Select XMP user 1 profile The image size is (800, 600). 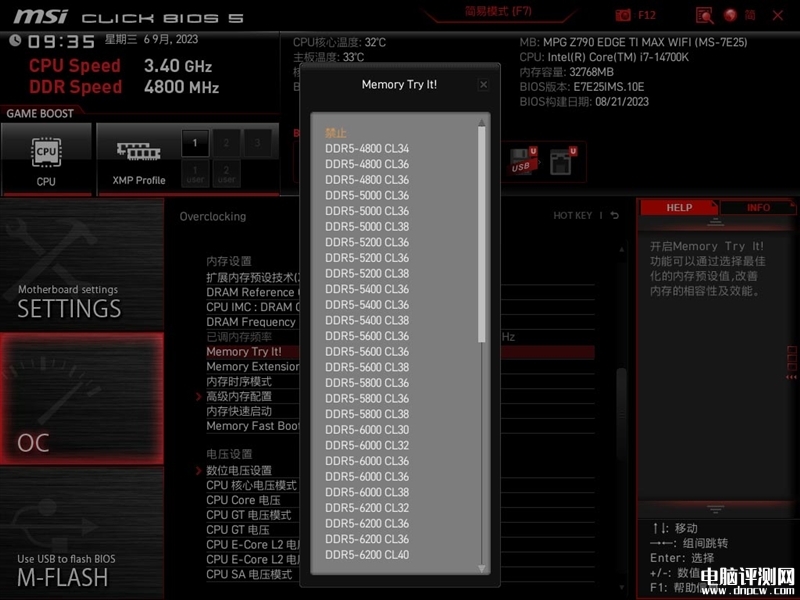click(195, 173)
